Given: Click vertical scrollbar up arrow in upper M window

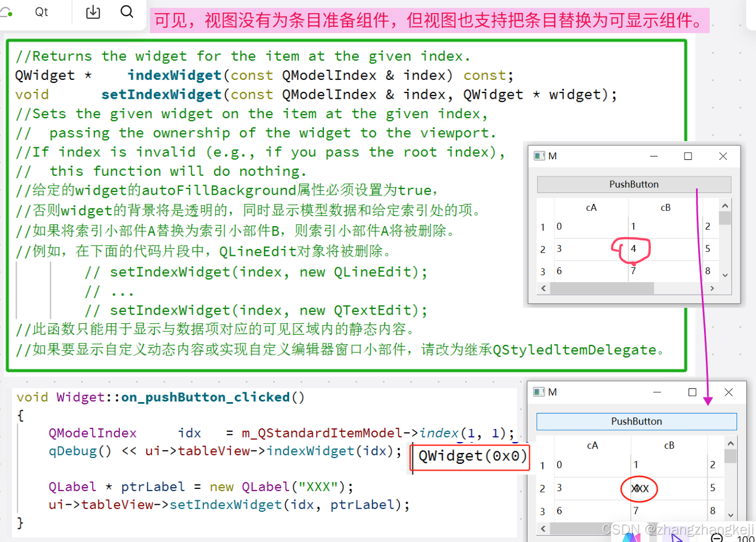Looking at the screenshot, I should 725,206.
